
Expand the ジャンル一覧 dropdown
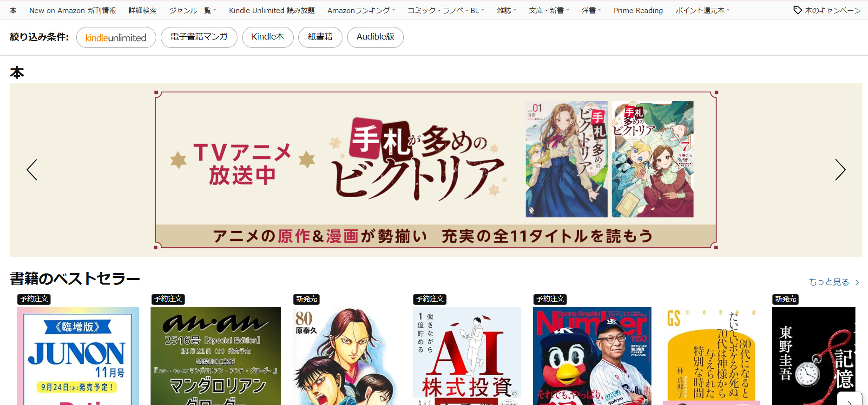click(192, 10)
